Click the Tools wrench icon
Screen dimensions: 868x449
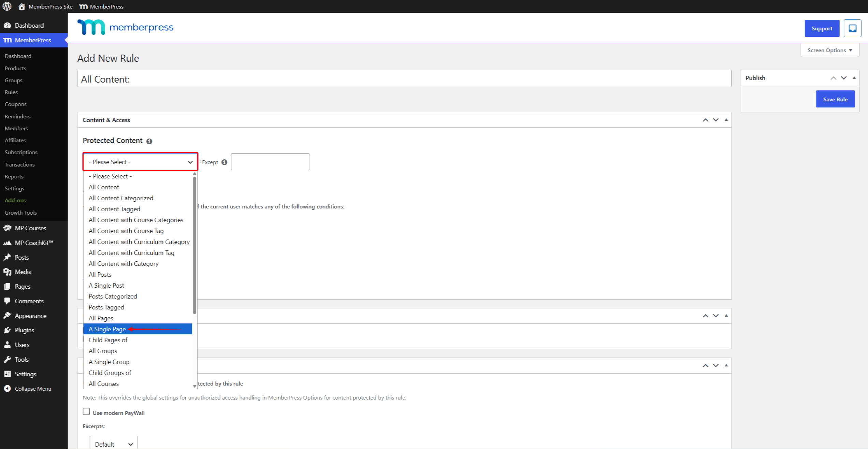pyautogui.click(x=7, y=359)
